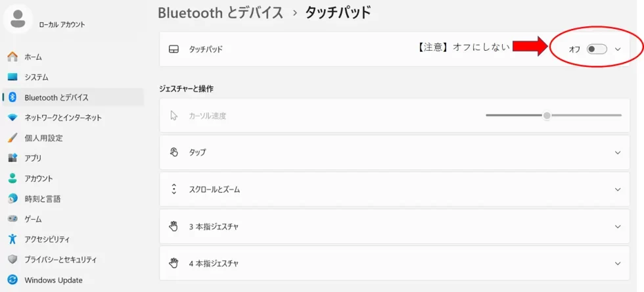The width and height of the screenshot is (644, 292).
Task: Go back to Bluetooth とデバイス breadcrumb
Action: 221,12
